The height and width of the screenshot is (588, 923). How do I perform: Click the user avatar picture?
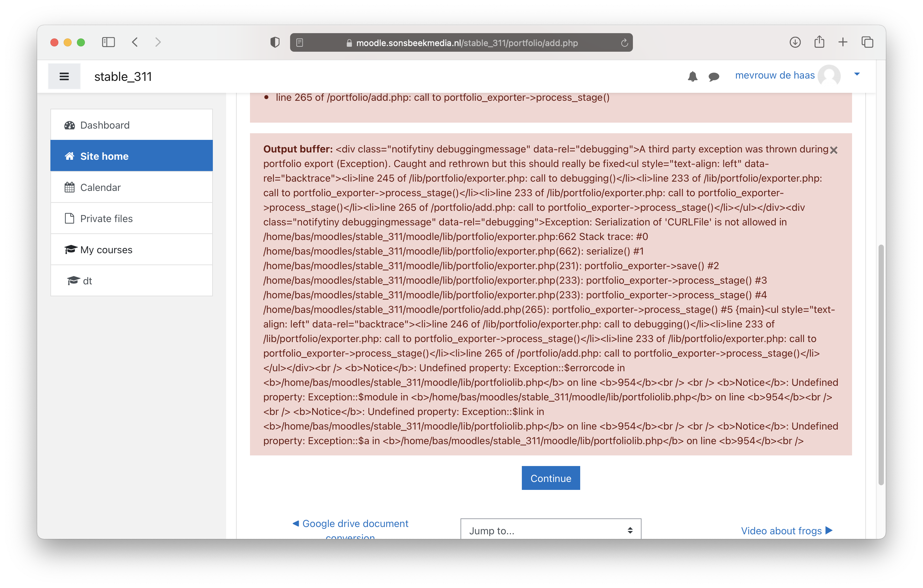pyautogui.click(x=830, y=76)
